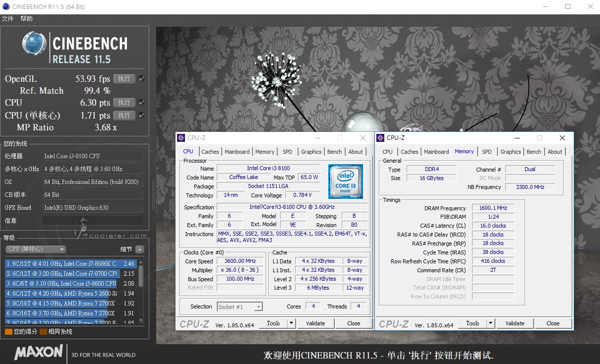The image size is (600, 364).
Task: Click the CAS# Latency value 16.0 clocks
Action: point(493,226)
